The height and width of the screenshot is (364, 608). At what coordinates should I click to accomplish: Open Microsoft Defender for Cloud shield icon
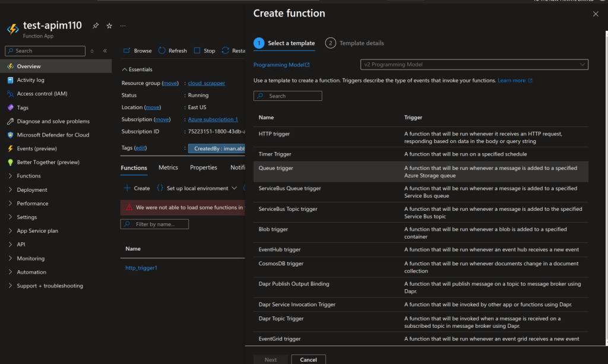click(11, 135)
